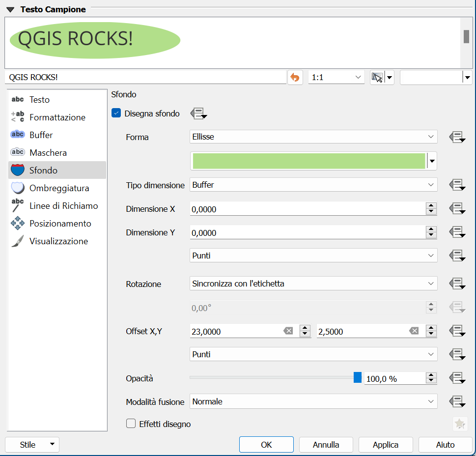
Task: Click the QGIS ROCKS! preview label
Action: pyautogui.click(x=75, y=39)
